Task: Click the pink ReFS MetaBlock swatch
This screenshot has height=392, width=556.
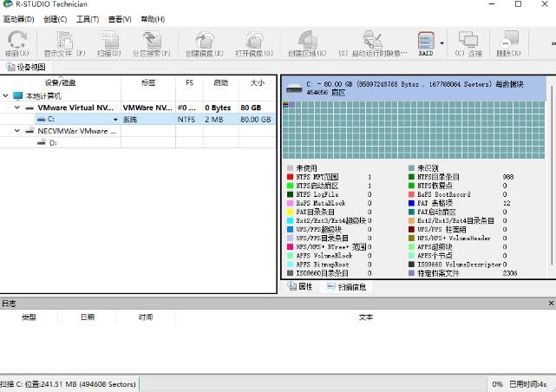Action: tap(290, 203)
